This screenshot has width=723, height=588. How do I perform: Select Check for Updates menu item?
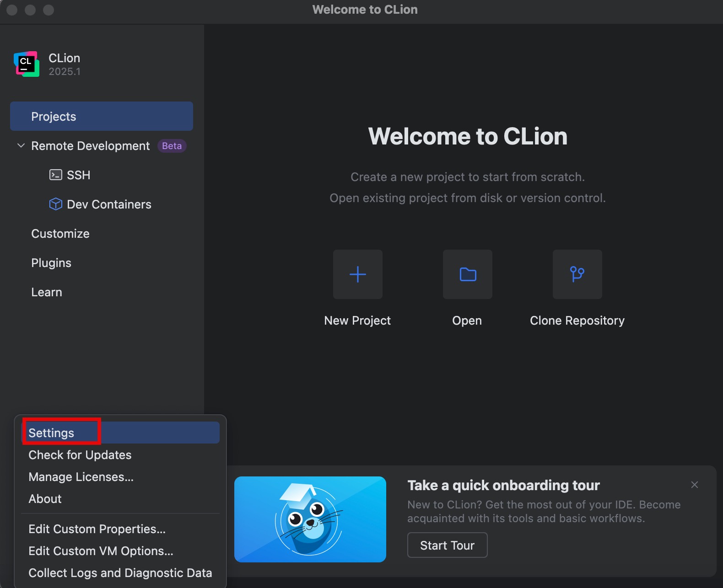80,455
